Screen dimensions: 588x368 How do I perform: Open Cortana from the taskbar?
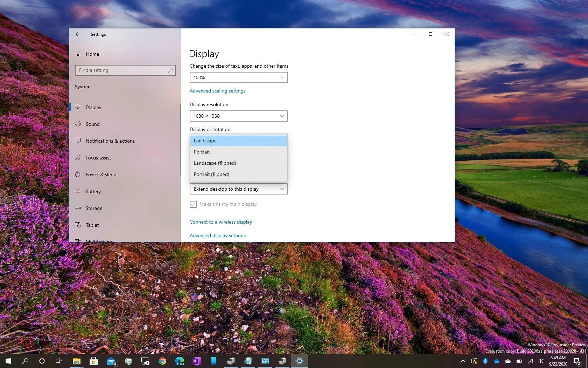click(42, 361)
